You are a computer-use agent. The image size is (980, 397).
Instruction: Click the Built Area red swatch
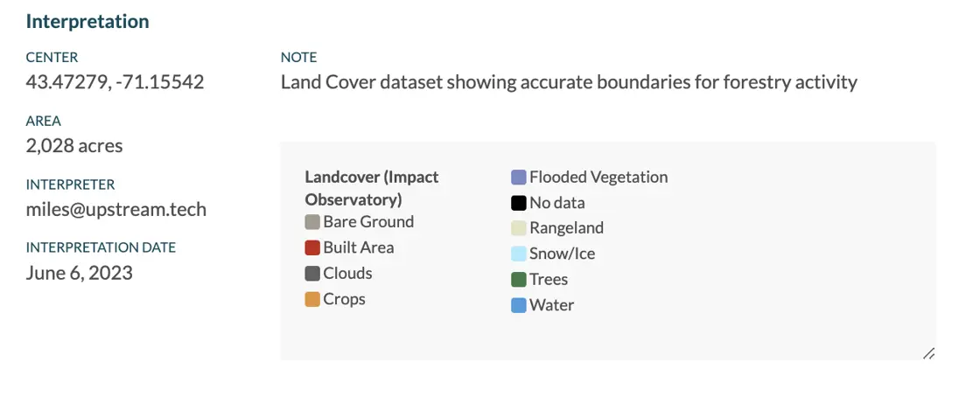tap(312, 247)
